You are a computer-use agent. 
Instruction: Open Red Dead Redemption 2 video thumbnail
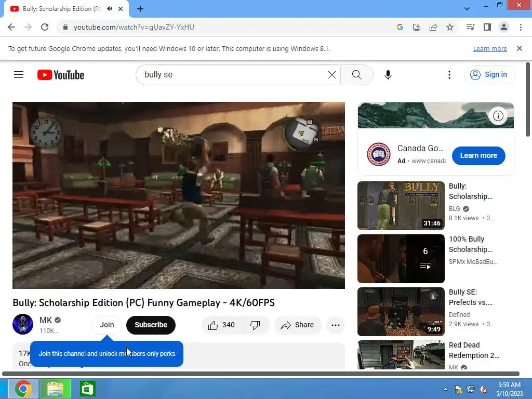coord(401,355)
